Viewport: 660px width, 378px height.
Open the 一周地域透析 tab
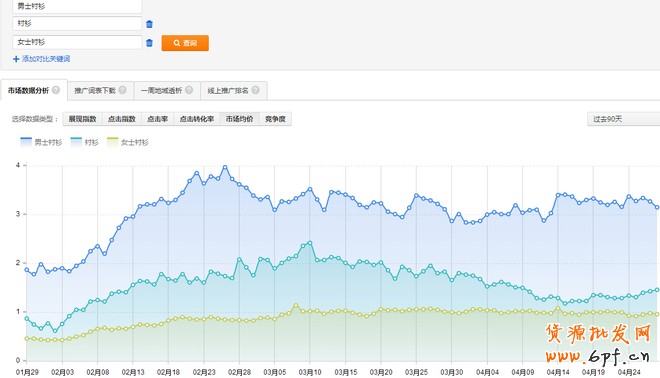167,91
